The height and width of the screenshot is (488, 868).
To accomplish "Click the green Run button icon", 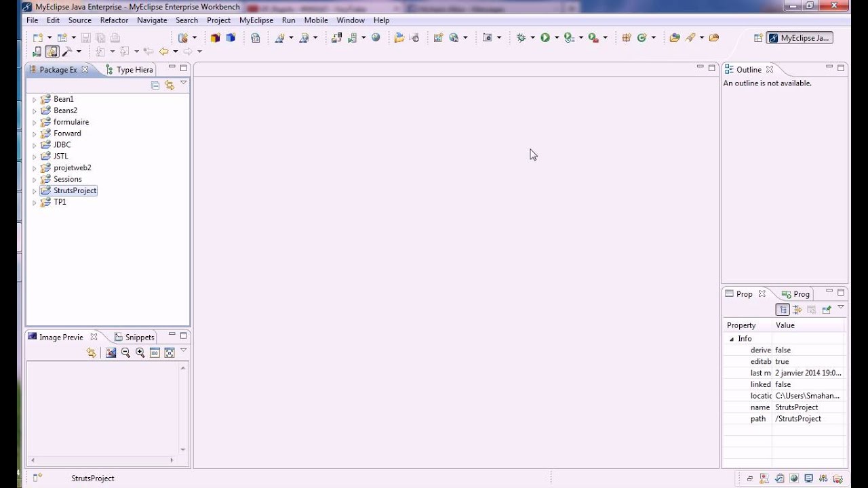I will point(545,38).
